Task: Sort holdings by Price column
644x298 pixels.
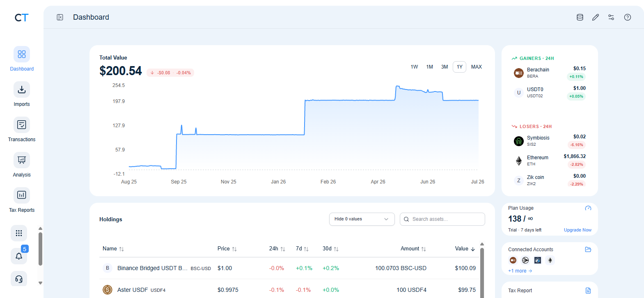Action: (227, 249)
